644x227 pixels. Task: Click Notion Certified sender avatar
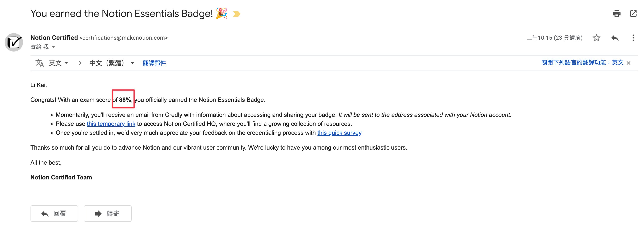click(14, 42)
